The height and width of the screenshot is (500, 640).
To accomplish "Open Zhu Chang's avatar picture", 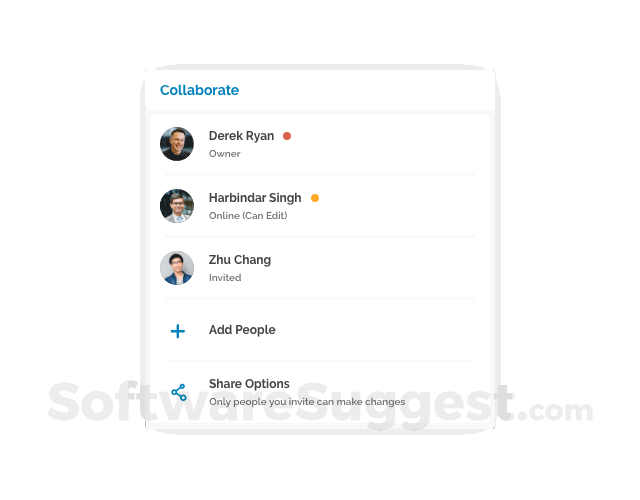I will 177,268.
